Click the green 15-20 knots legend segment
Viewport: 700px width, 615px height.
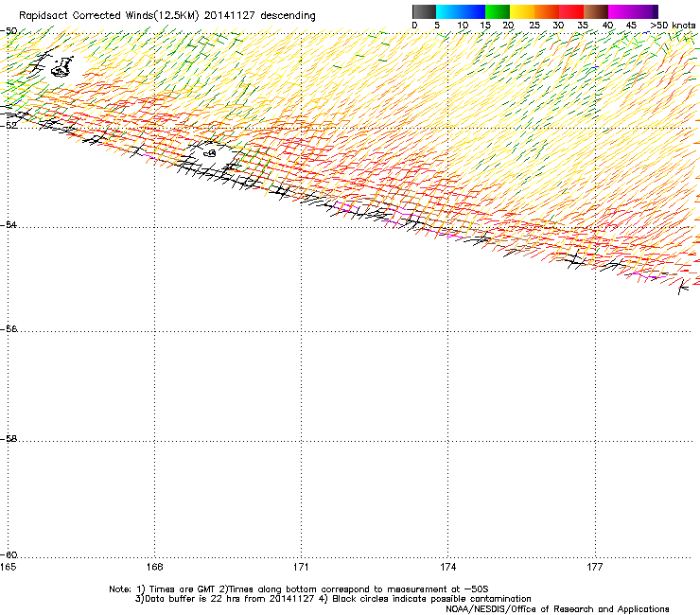[x=498, y=11]
